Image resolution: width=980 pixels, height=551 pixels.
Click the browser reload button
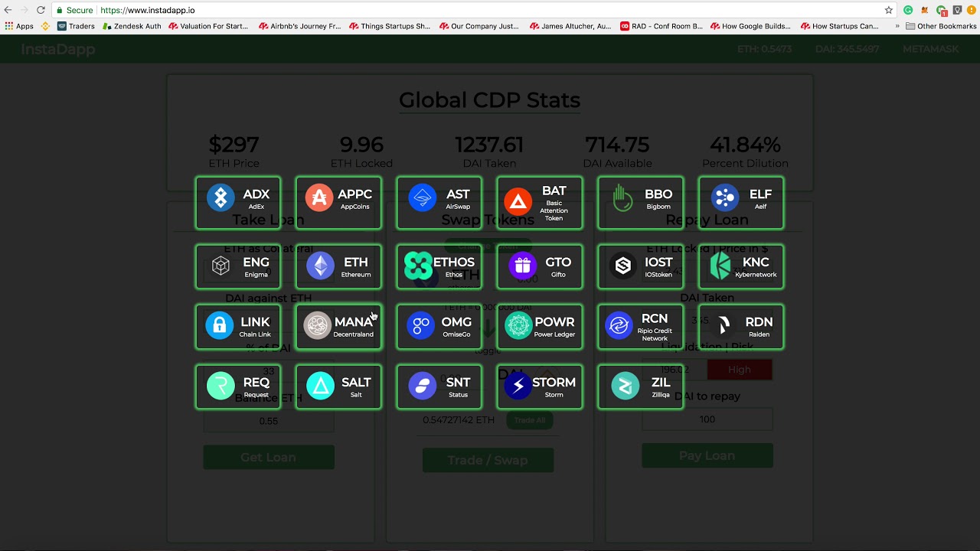point(41,10)
